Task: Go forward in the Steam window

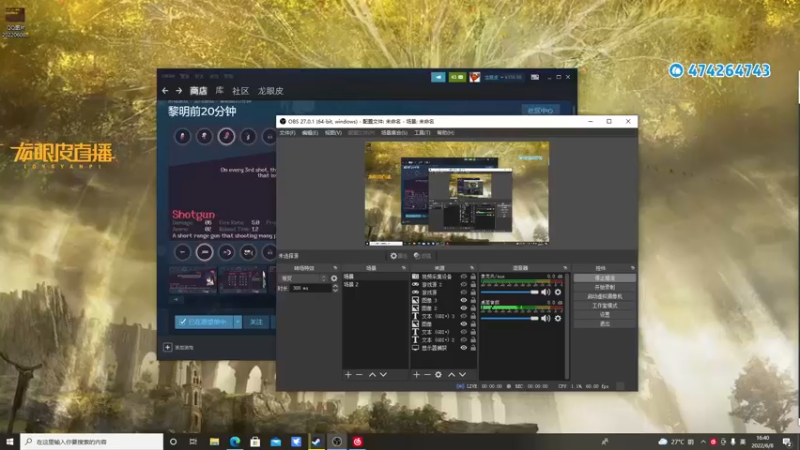Action: click(179, 91)
